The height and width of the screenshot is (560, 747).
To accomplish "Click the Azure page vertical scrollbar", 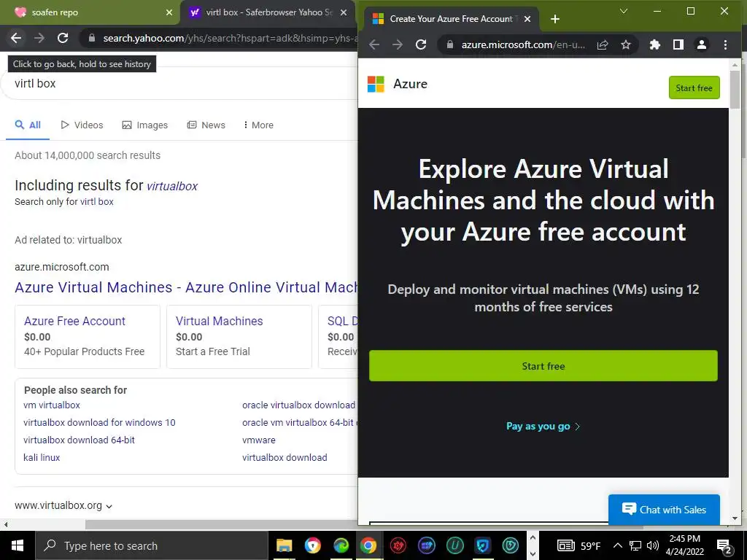I will [735, 90].
